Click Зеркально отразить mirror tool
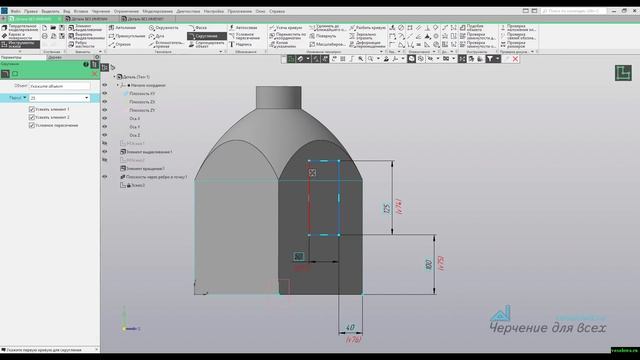The height and width of the screenshot is (360, 640). (363, 36)
